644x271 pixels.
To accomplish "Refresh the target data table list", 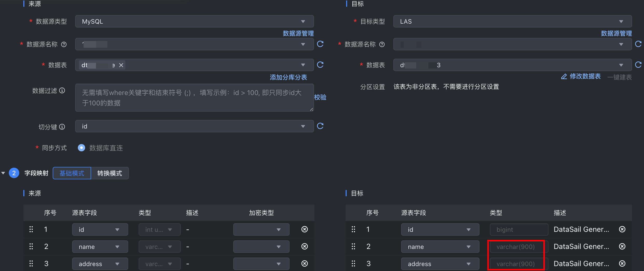I will click(638, 65).
